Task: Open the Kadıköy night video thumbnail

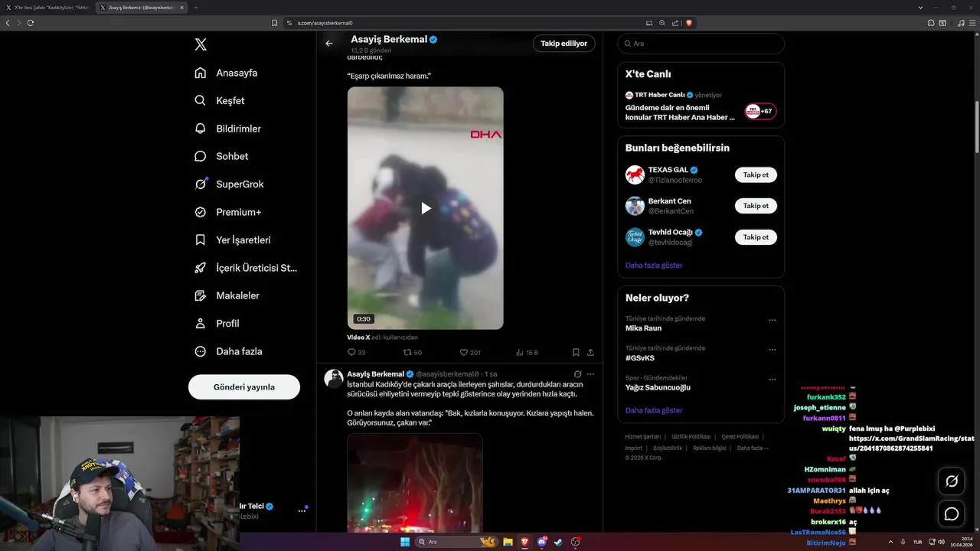Action: (415, 483)
